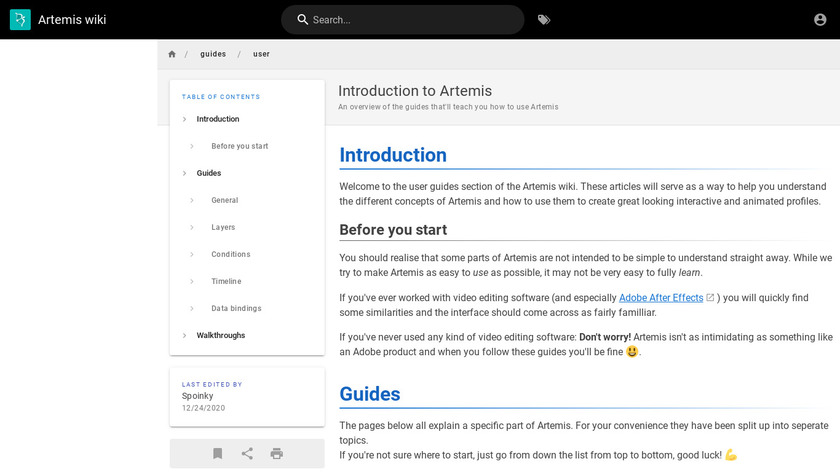Click the page title Introduction to Artemis

[x=415, y=91]
